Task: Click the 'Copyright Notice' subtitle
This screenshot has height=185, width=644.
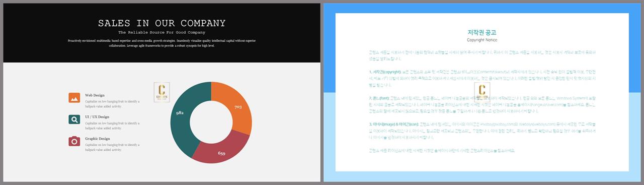Action: coord(482,40)
